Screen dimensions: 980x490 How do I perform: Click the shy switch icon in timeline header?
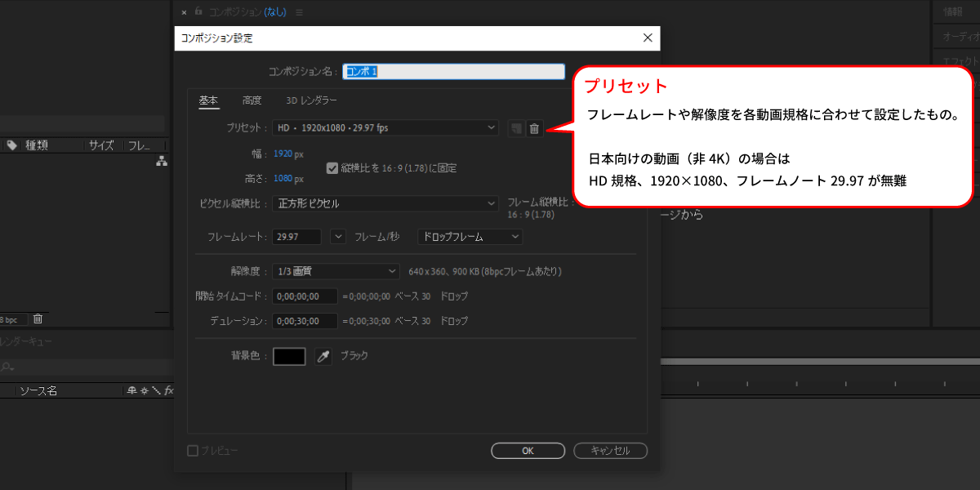point(131,391)
